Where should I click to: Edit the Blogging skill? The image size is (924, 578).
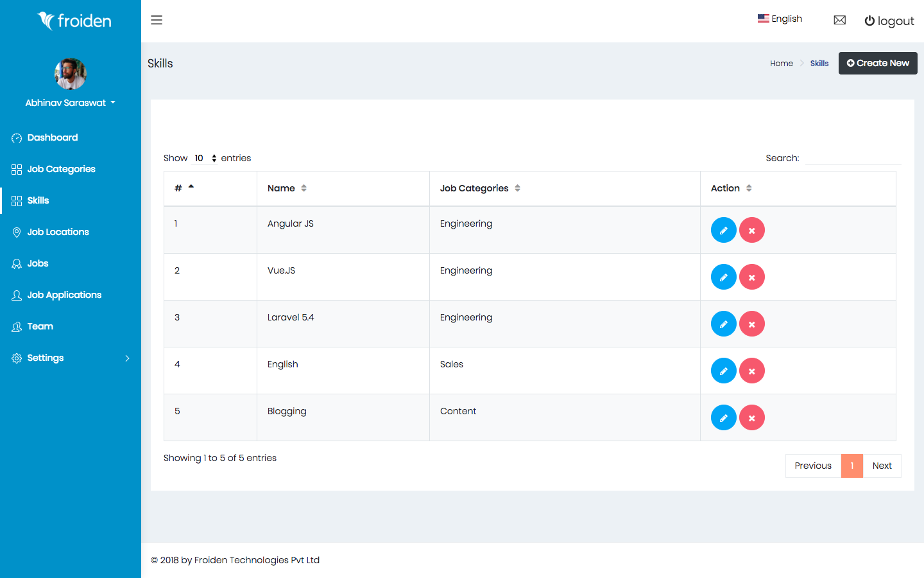pyautogui.click(x=723, y=417)
